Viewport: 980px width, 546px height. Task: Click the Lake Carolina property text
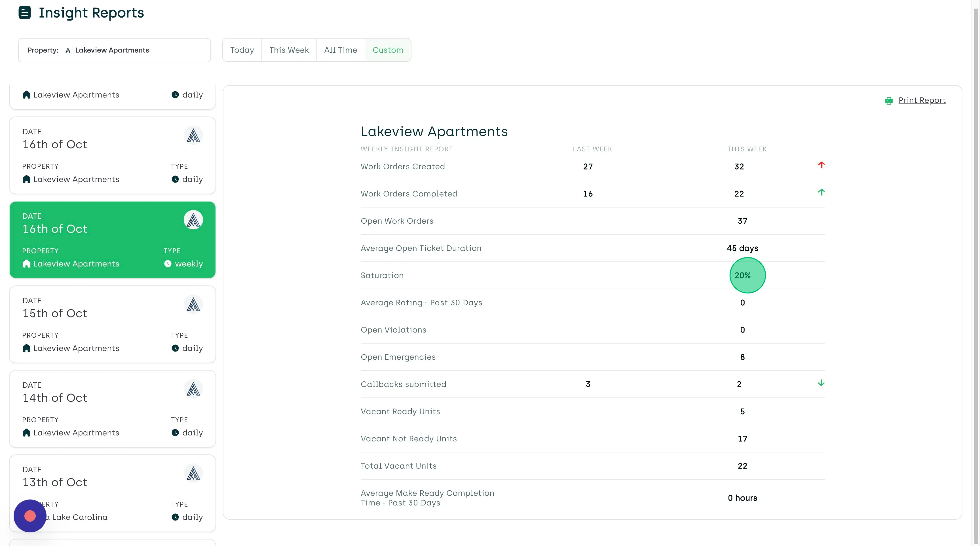(x=79, y=517)
